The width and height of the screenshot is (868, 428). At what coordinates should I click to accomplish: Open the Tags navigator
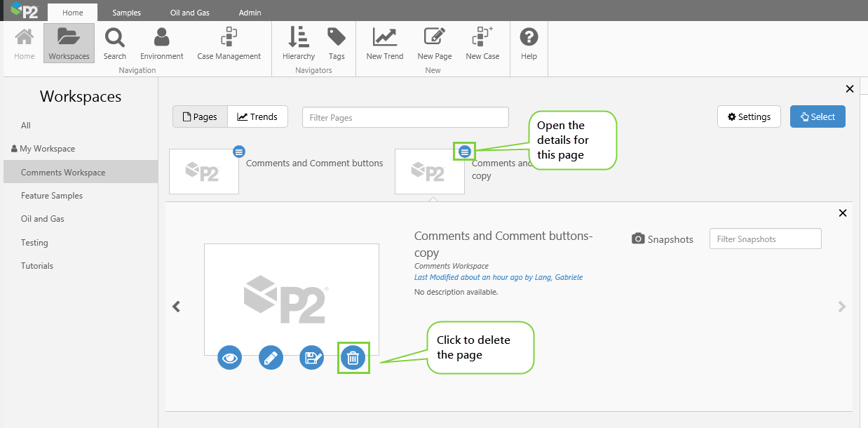(x=337, y=44)
